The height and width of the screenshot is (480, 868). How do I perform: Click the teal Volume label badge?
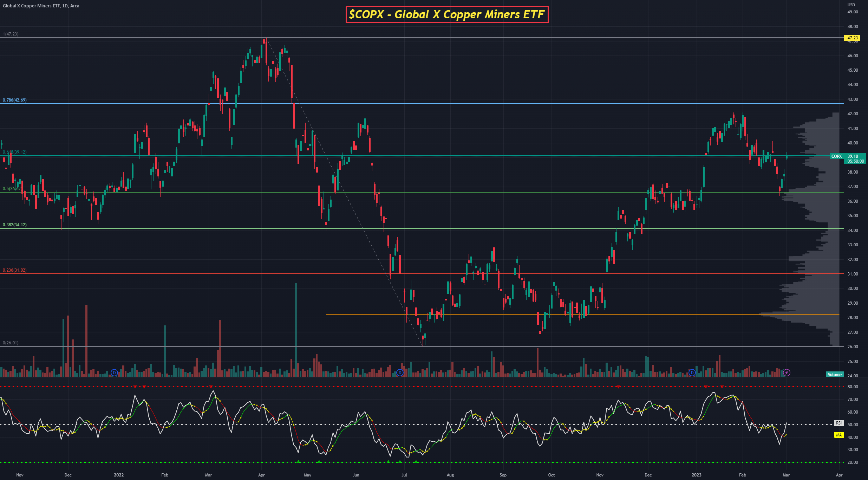pos(835,374)
